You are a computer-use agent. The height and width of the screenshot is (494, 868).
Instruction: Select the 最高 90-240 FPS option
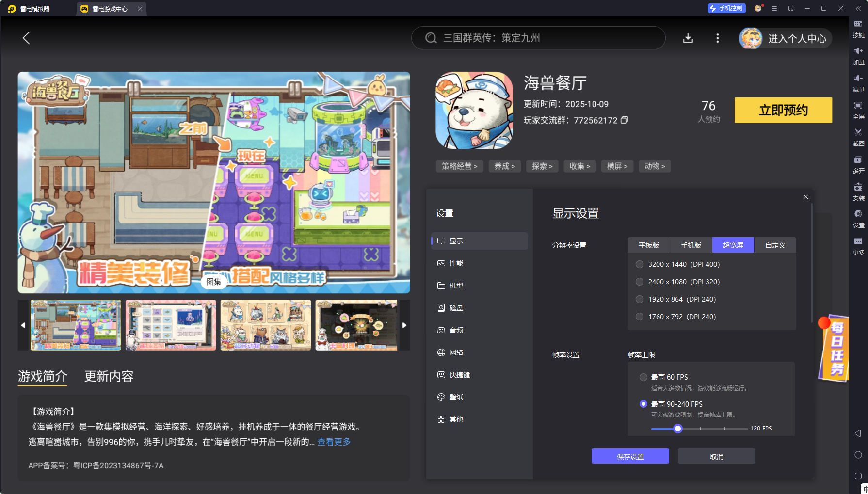coord(643,404)
